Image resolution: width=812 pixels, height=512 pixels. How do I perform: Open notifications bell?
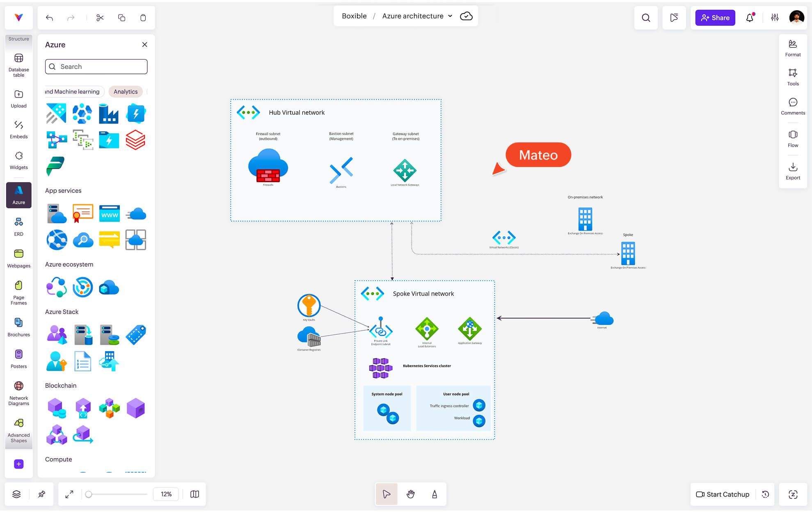coord(750,18)
